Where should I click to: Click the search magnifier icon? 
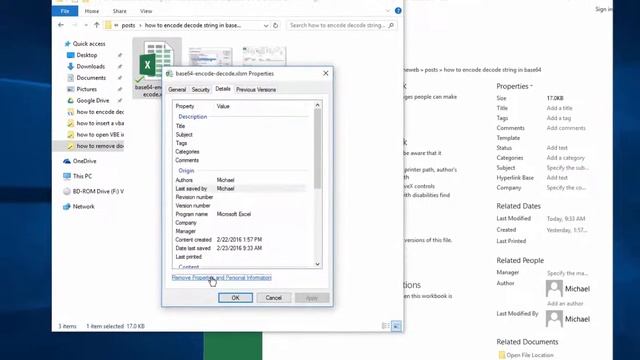pos(391,25)
